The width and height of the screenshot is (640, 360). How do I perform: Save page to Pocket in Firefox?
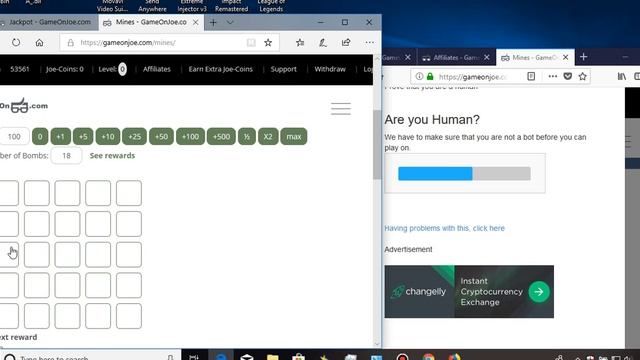pyautogui.click(x=568, y=76)
